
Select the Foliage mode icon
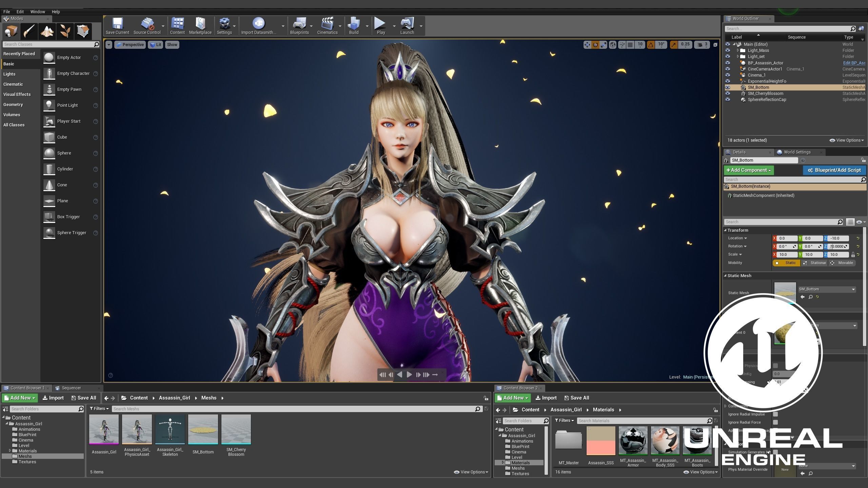[65, 31]
